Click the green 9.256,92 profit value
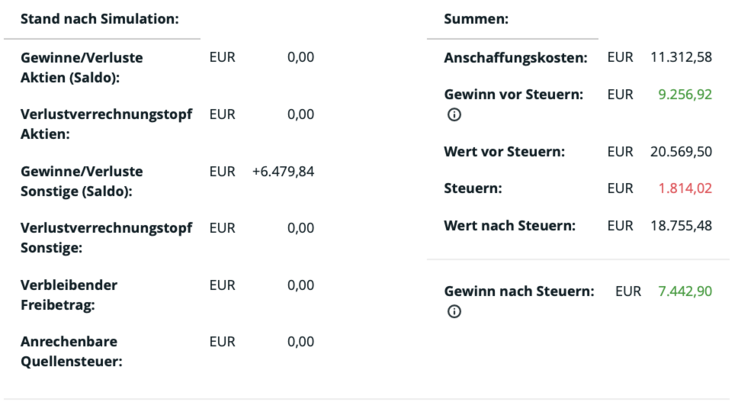Screen dimensions: 738x412 coord(684,95)
